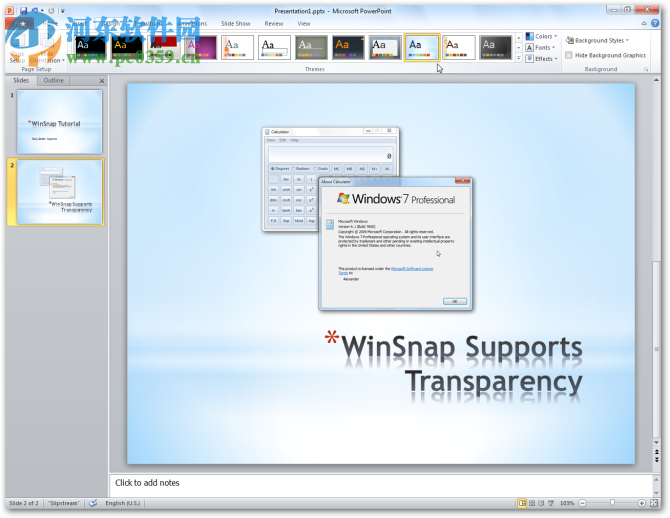670x518 pixels.
Task: Start Slide Show from the status bar icon
Action: (x=551, y=503)
